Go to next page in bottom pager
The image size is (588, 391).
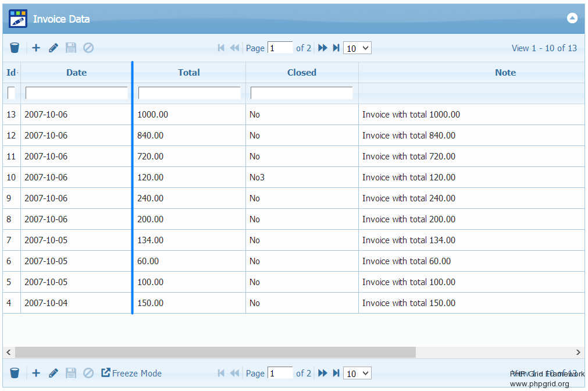coord(323,373)
